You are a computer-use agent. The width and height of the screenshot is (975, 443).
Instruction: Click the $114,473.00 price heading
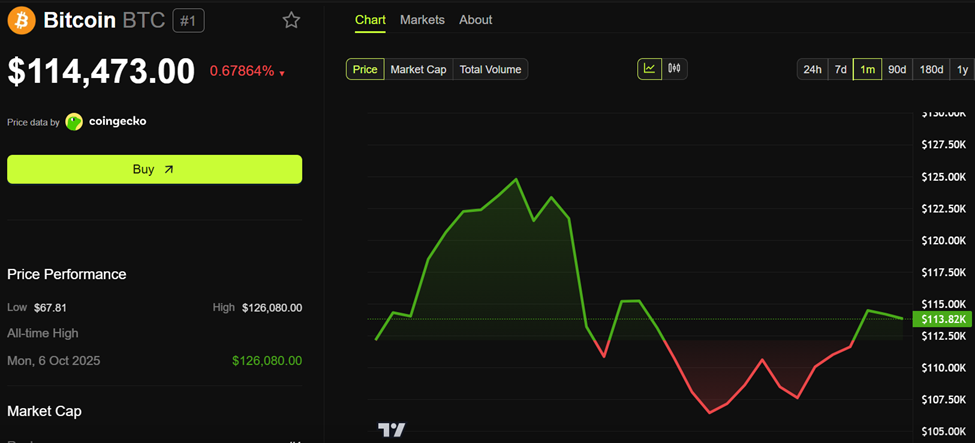click(x=101, y=71)
